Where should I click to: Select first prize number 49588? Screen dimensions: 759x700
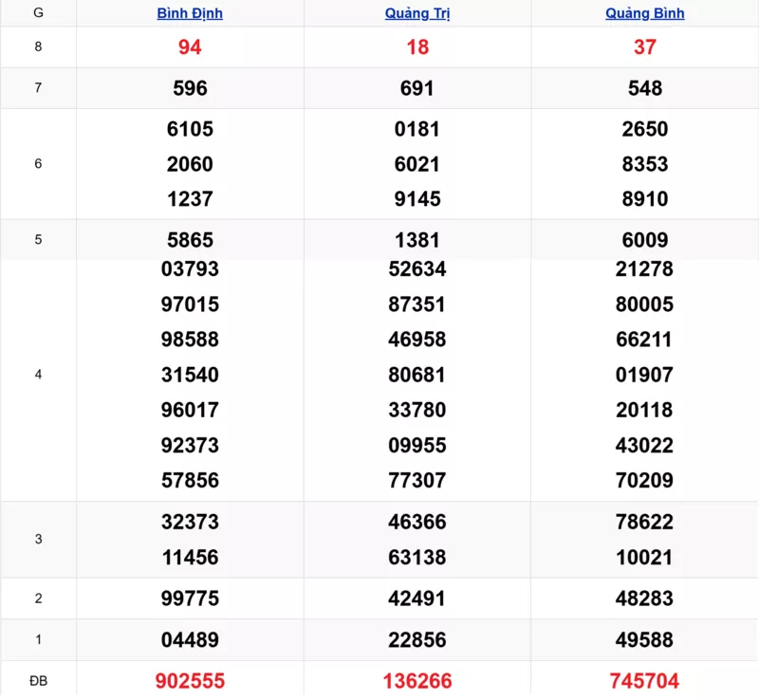click(645, 640)
